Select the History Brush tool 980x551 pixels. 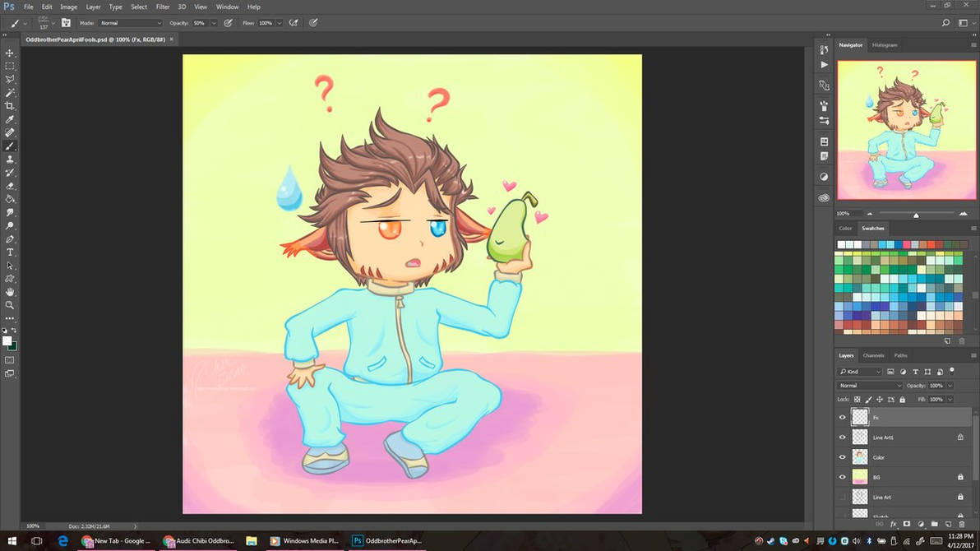(x=9, y=173)
